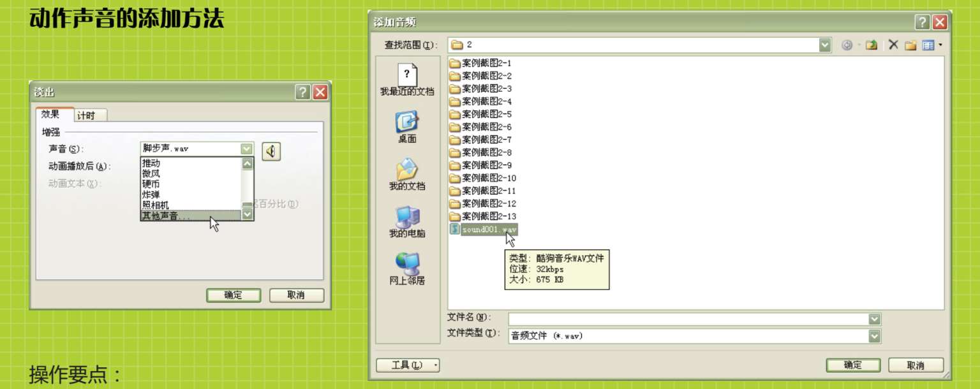Open folder 案例截图2-10
The image size is (980, 389).
coord(483,178)
